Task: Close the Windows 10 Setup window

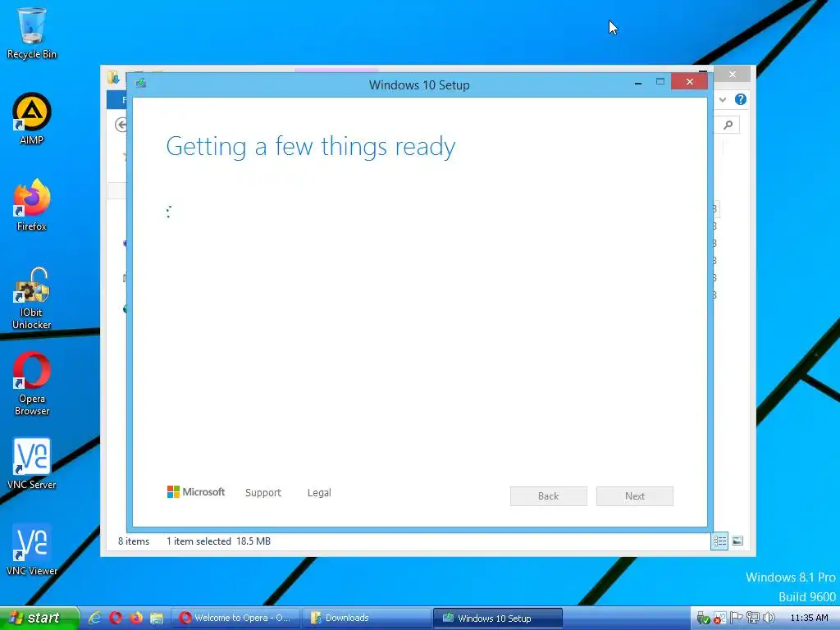Action: [x=689, y=81]
